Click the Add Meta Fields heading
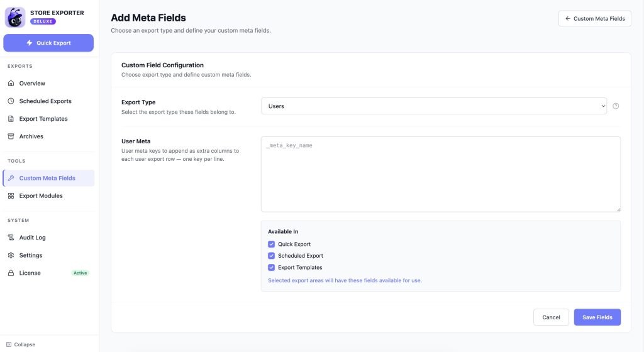The width and height of the screenshot is (644, 352). pyautogui.click(x=148, y=18)
